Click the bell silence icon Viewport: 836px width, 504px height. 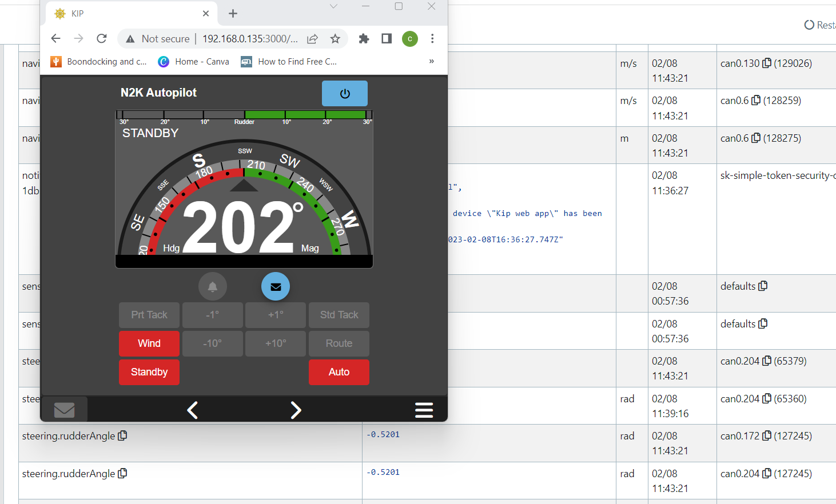tap(212, 286)
